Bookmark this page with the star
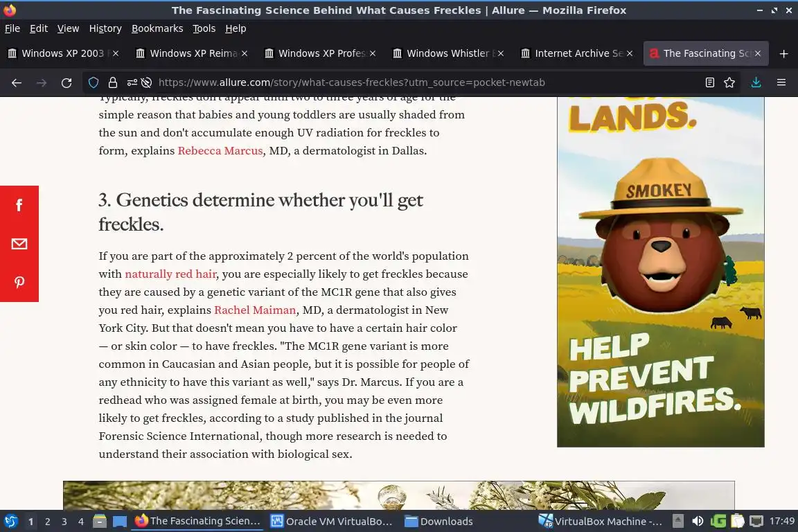 [729, 82]
